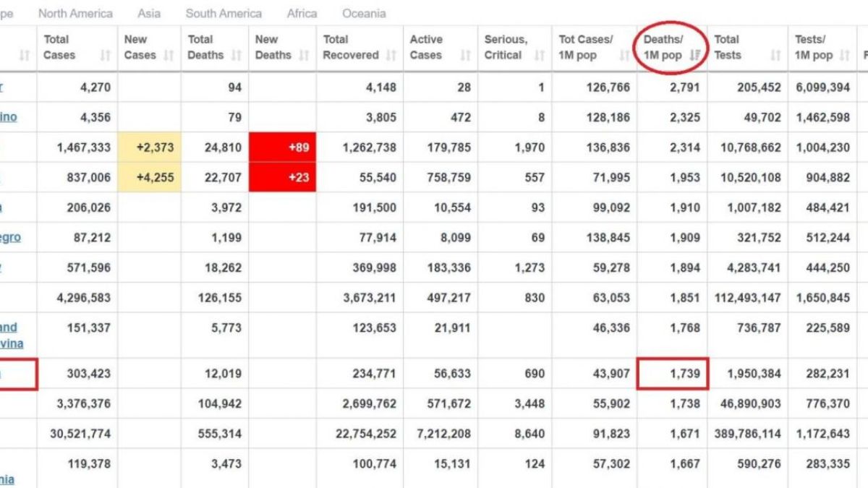Viewport: 868px width, 488px height.
Task: Click the Total Tests header label
Action: 728,47
